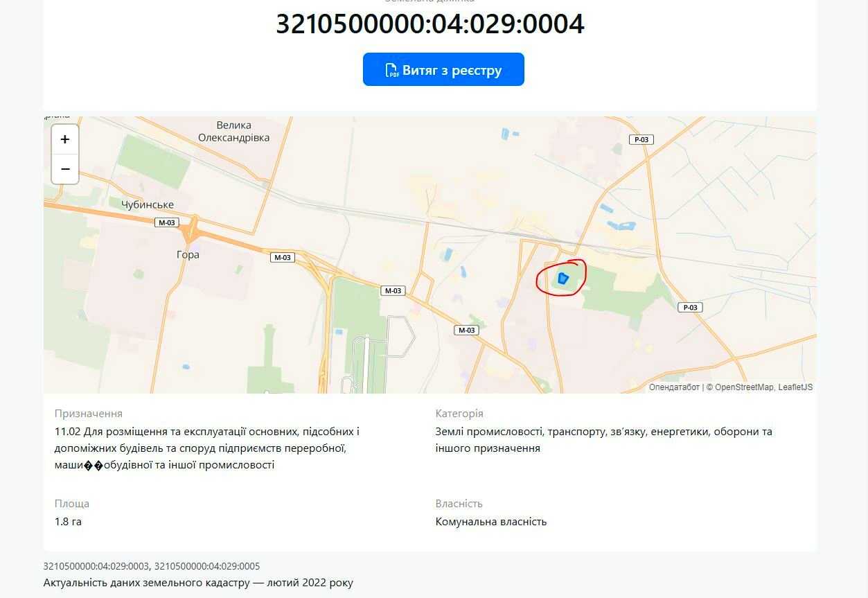868x598 pixels.
Task: Open neighboring parcel 3210500000:04:029:0005
Action: (207, 566)
